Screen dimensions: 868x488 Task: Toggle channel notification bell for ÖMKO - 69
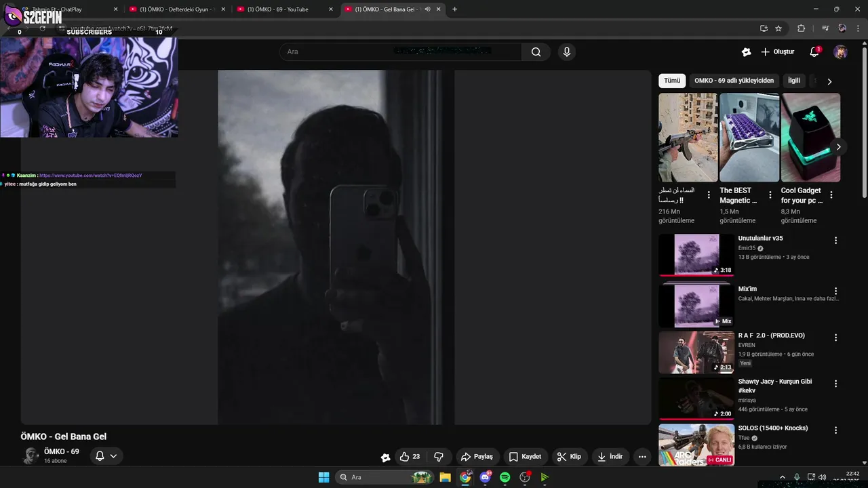[x=100, y=455]
